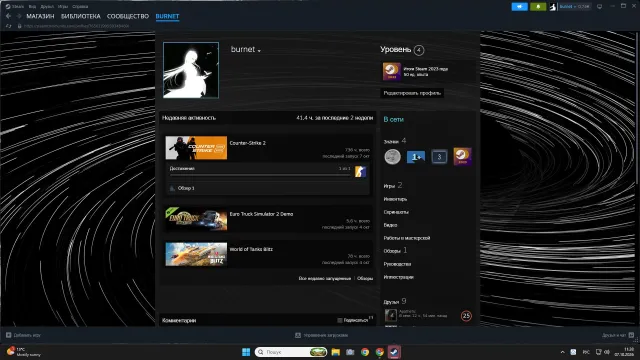Open the Инвентарь link
640x360 pixels.
[395, 199]
